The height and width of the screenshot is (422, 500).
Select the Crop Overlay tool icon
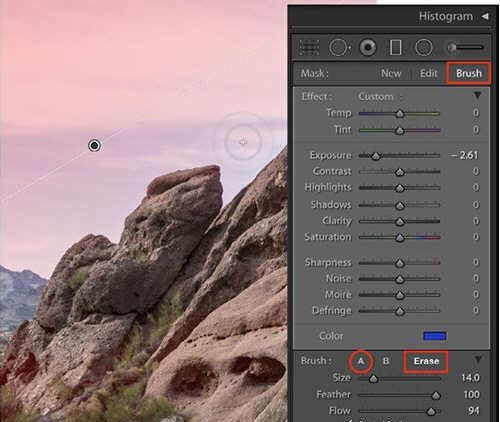coord(309,47)
